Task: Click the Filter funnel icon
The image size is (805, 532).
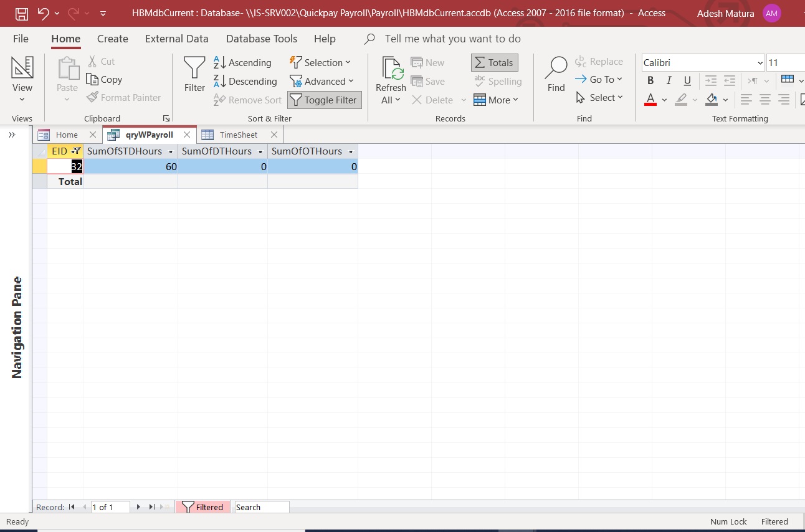Action: coord(194,68)
